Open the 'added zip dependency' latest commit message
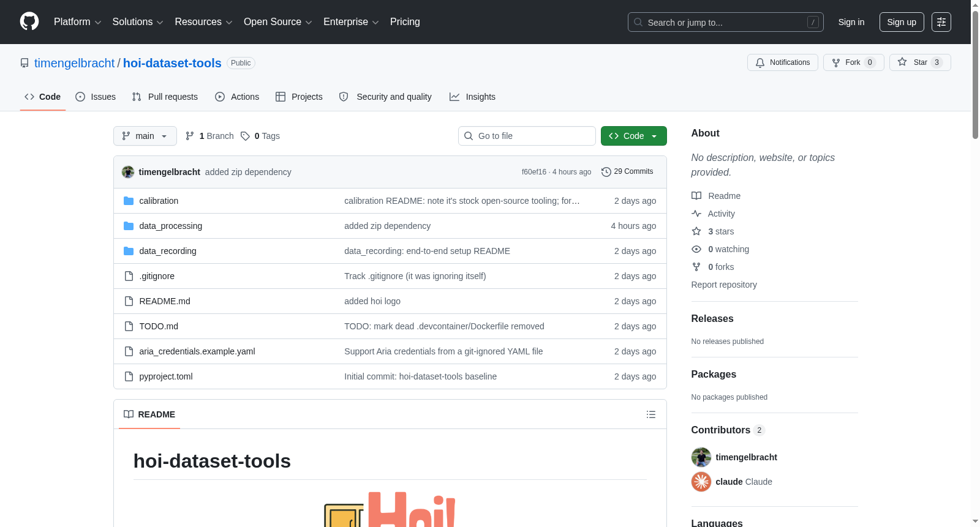Screen dimensions: 980x527 coord(248,172)
